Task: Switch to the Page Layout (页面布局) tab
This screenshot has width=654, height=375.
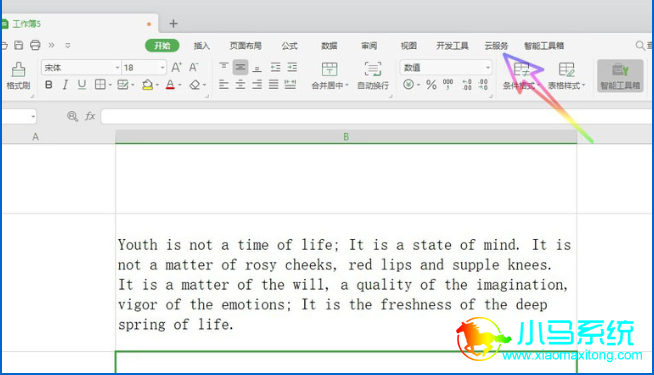Action: [245, 46]
